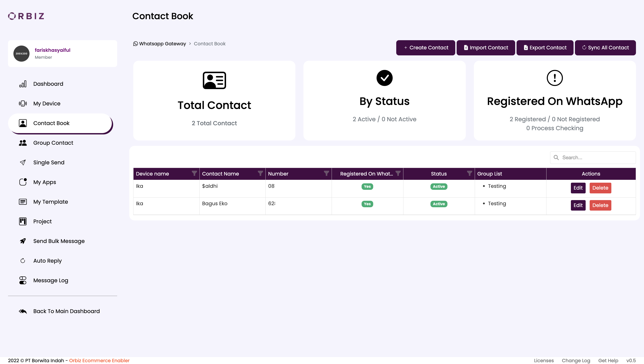Screen dimensions: 644x364
Task: Click the Search input field
Action: click(x=593, y=157)
